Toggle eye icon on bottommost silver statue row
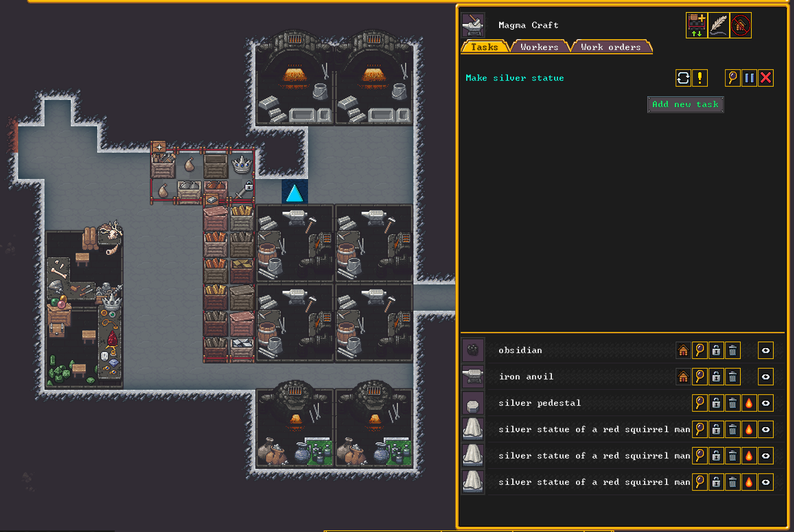Image resolution: width=794 pixels, height=532 pixels. 765,482
